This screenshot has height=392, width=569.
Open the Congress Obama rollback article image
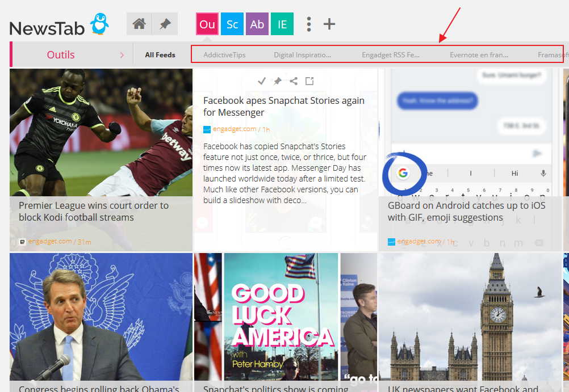101,317
